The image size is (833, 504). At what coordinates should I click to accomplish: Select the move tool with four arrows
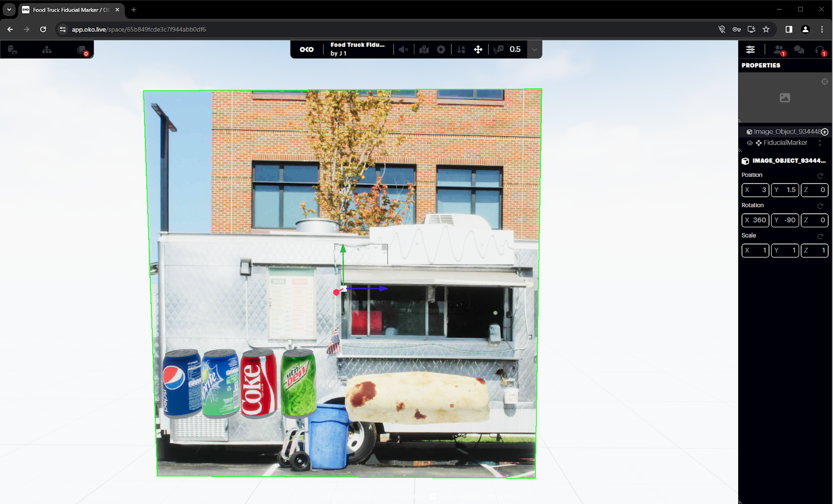pos(478,49)
